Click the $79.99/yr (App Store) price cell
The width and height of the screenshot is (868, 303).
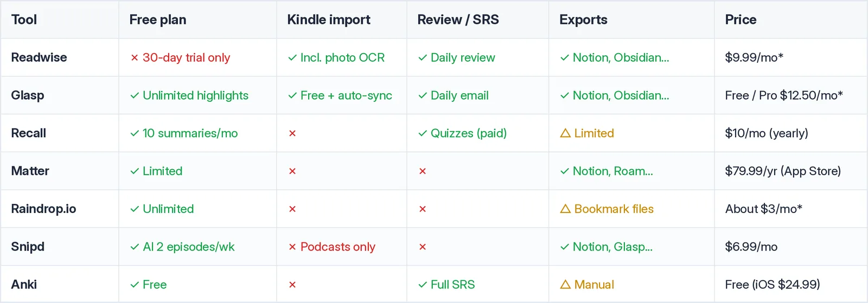pos(783,171)
